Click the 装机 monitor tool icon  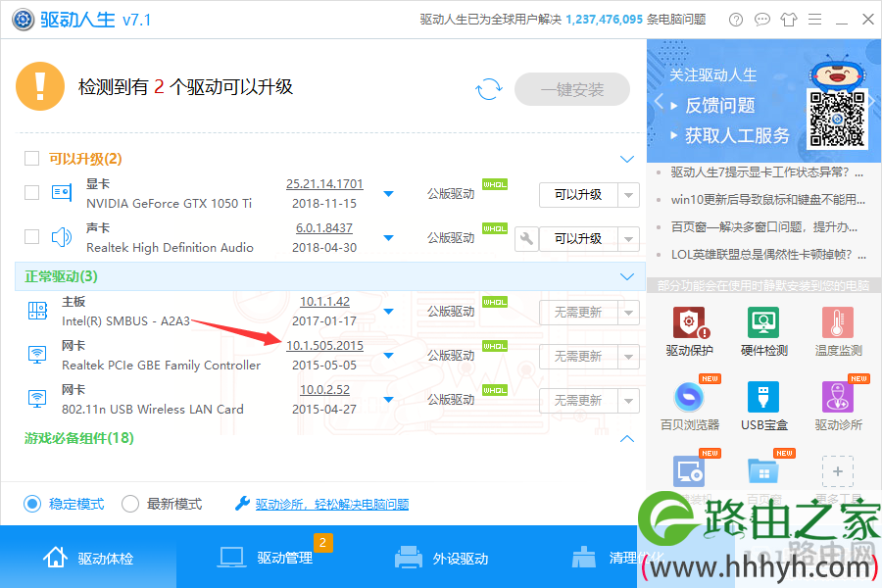689,471
